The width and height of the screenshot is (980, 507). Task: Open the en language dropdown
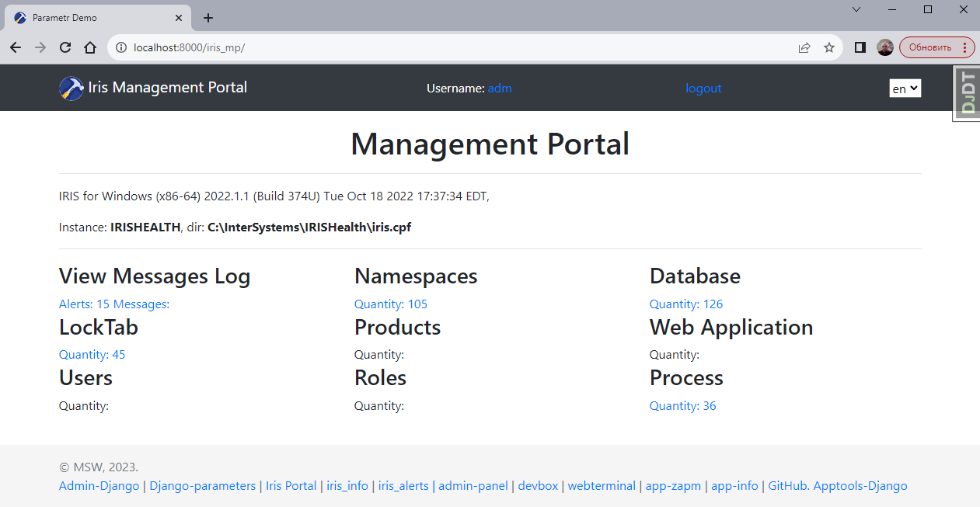(905, 89)
